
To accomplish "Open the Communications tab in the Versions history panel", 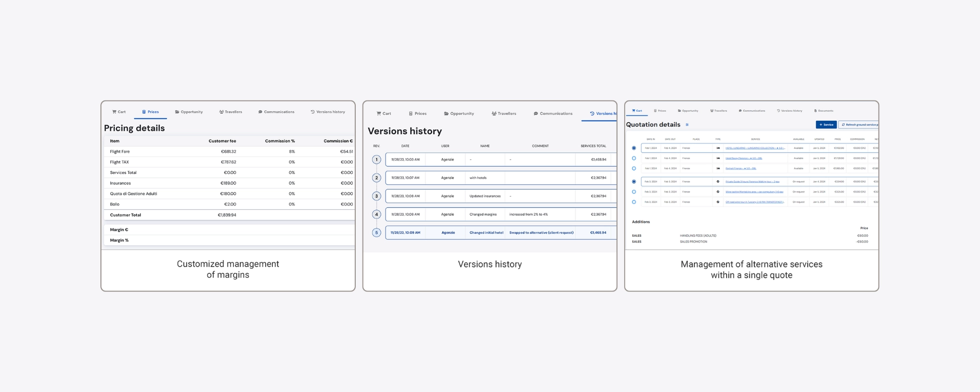I will point(553,114).
